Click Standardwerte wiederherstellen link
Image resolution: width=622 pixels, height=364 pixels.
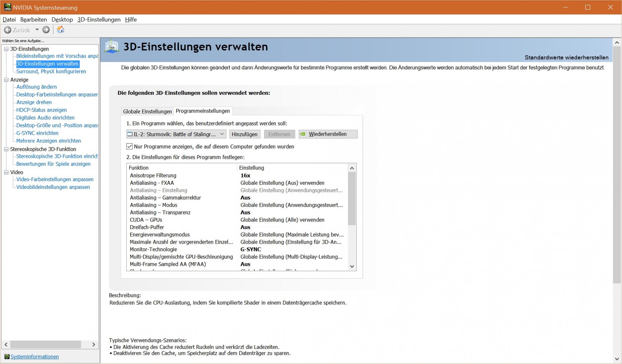(x=566, y=58)
